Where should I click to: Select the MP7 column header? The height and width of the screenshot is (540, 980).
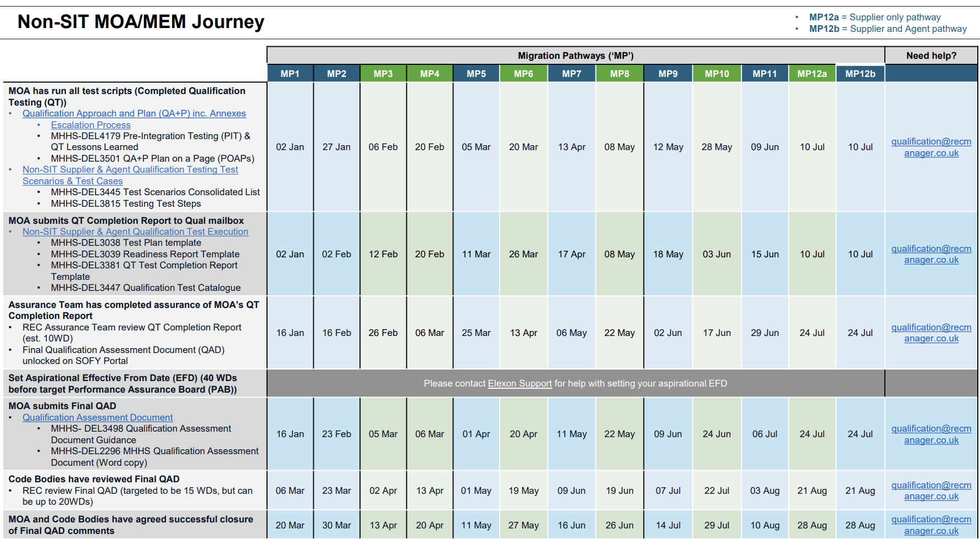pos(572,73)
